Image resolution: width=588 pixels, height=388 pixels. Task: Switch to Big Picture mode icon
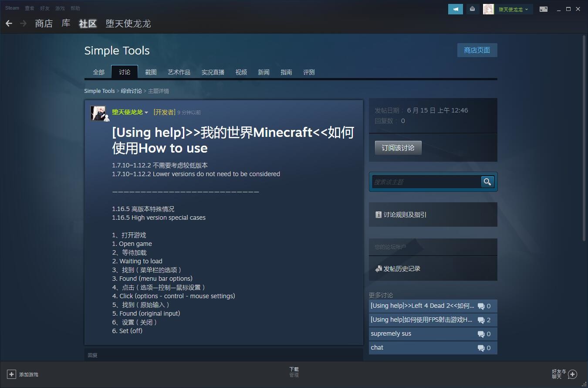pyautogui.click(x=544, y=9)
